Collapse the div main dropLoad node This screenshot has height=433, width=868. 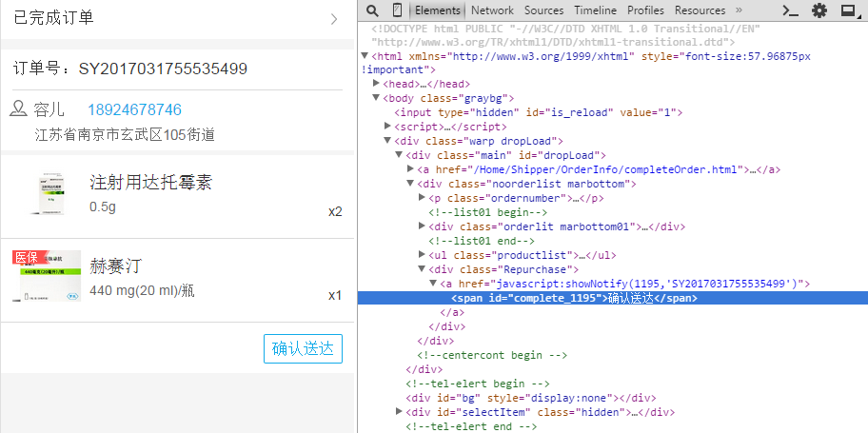click(x=399, y=155)
